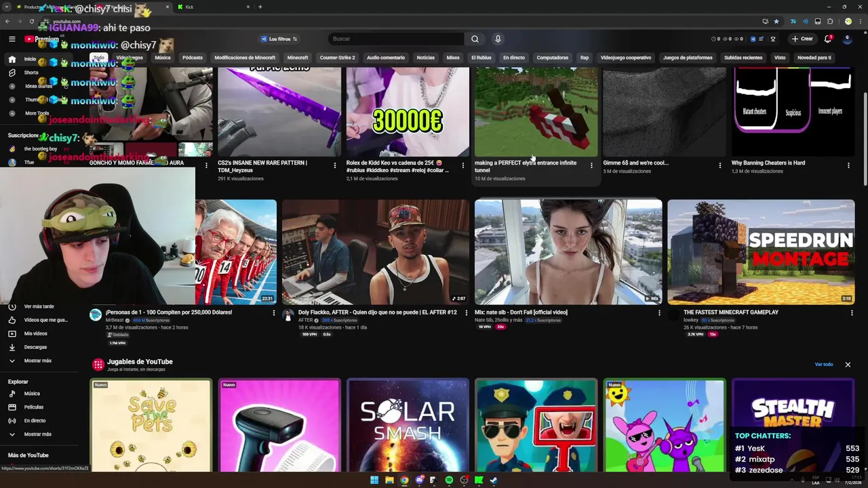
Task: Select the Música filter chip
Action: pos(163,58)
